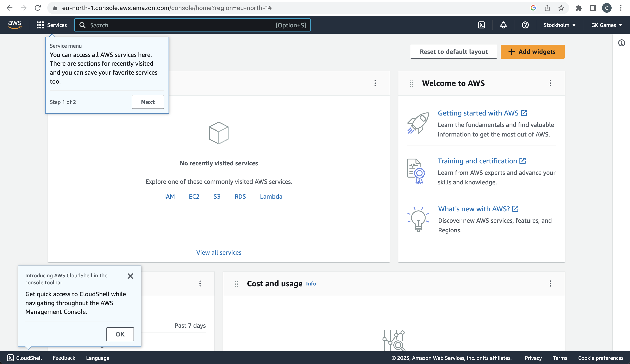Click the S3 service link

(x=217, y=196)
